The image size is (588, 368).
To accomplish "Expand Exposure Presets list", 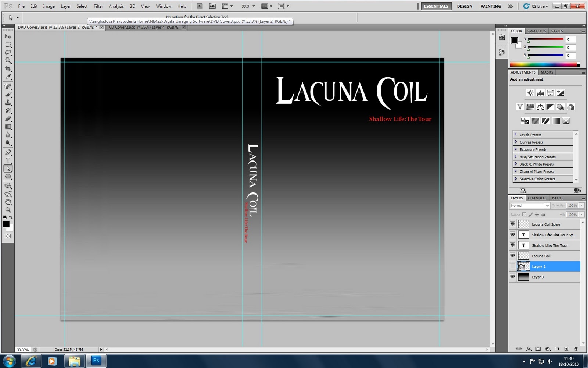I will point(516,149).
